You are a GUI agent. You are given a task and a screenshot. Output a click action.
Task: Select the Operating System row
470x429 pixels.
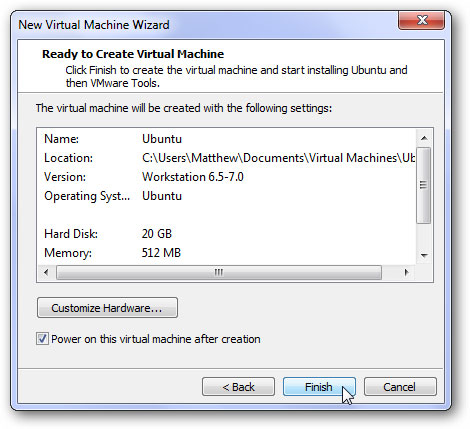point(227,196)
